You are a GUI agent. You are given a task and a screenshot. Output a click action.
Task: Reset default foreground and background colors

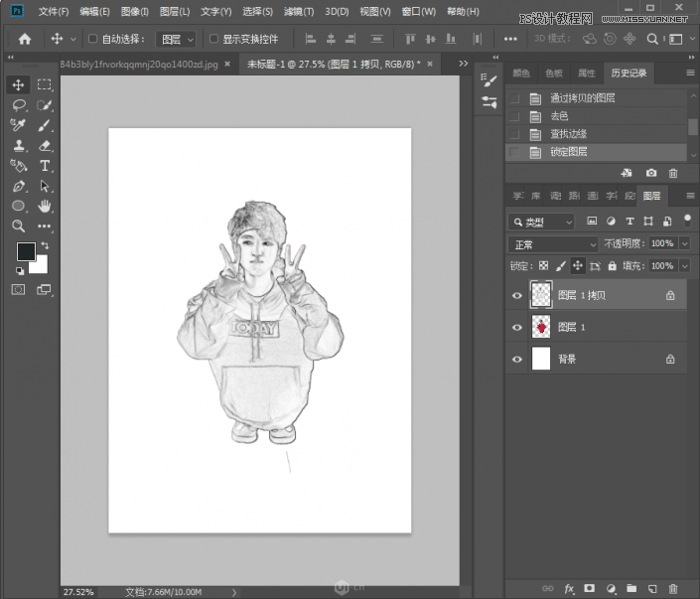(20, 270)
